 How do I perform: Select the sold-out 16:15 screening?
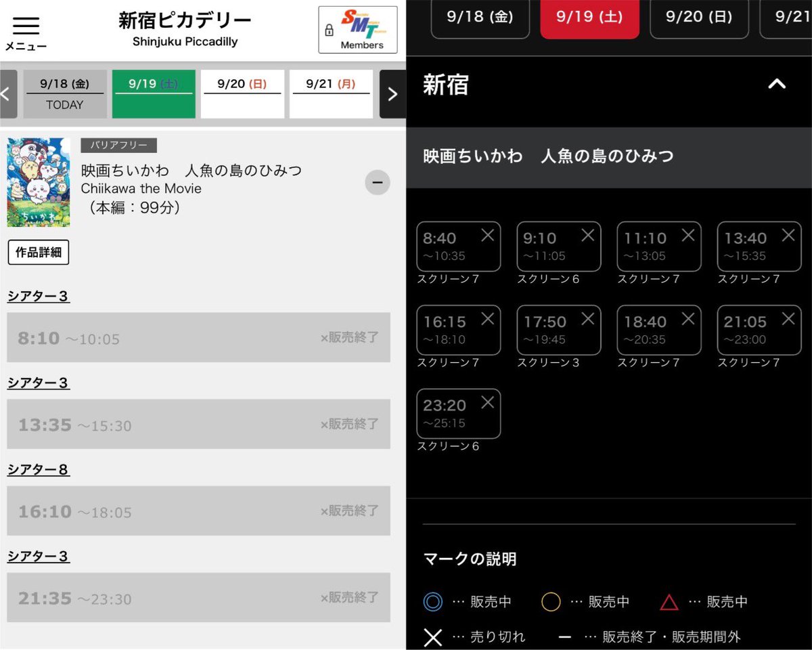pyautogui.click(x=459, y=330)
